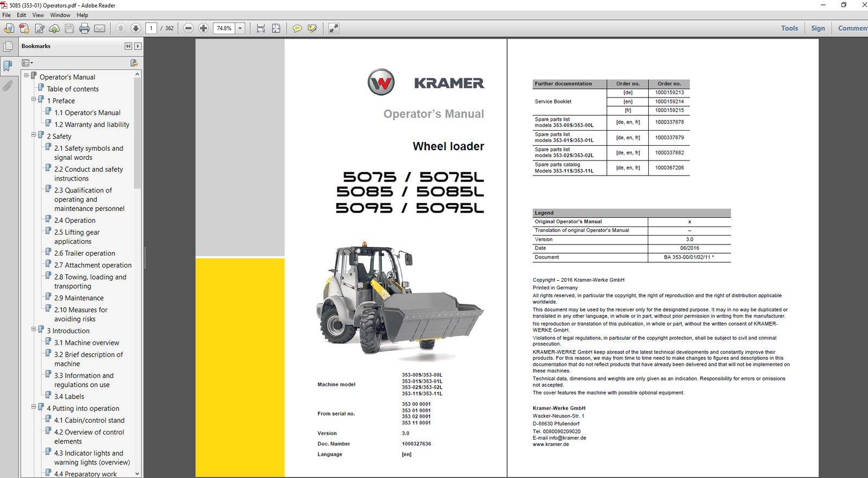Add a sticky note comment
Screen dimensions: 868x478
[x=297, y=28]
